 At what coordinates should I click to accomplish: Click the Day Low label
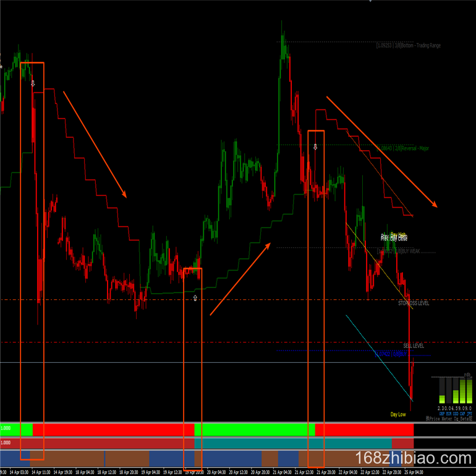pyautogui.click(x=398, y=414)
